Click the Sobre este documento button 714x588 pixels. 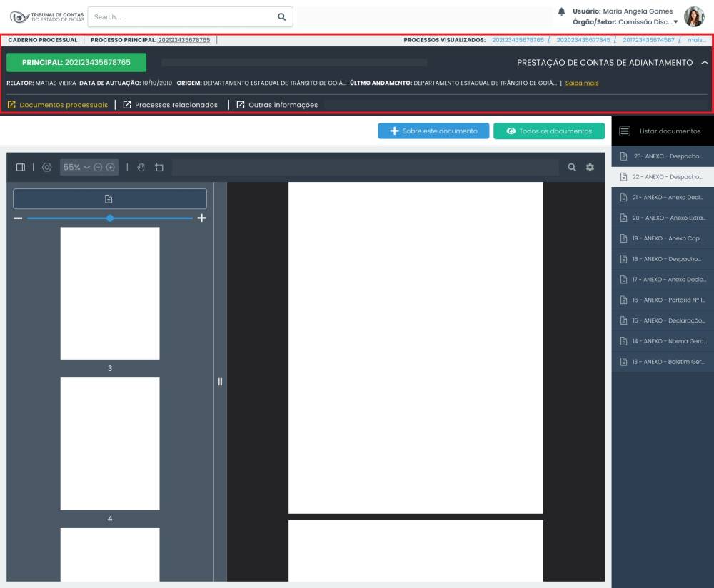(433, 131)
